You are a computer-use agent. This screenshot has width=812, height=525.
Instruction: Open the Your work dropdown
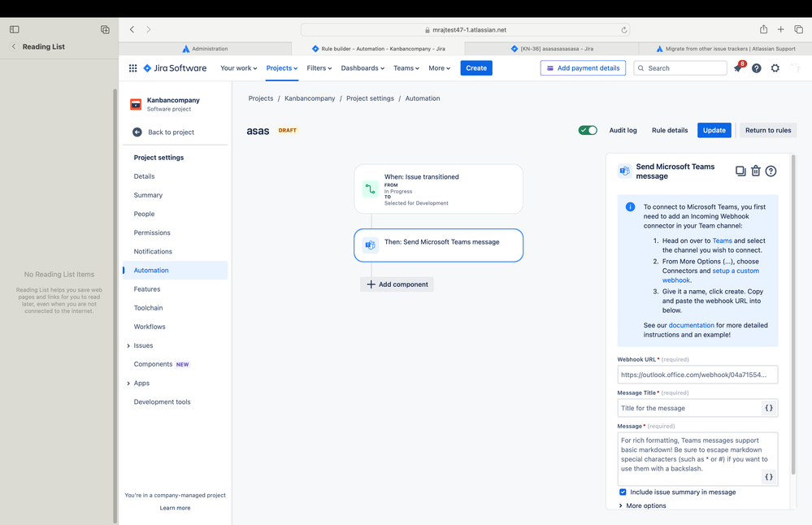239,67
